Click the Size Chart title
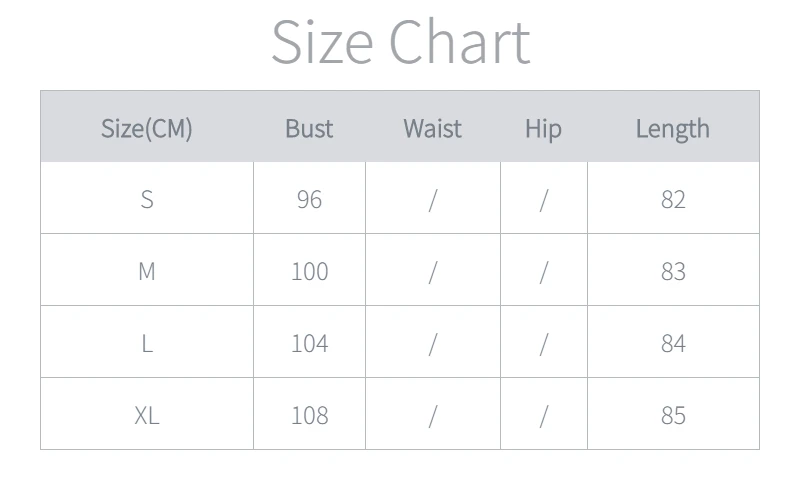This screenshot has height=500, width=800. tap(401, 42)
